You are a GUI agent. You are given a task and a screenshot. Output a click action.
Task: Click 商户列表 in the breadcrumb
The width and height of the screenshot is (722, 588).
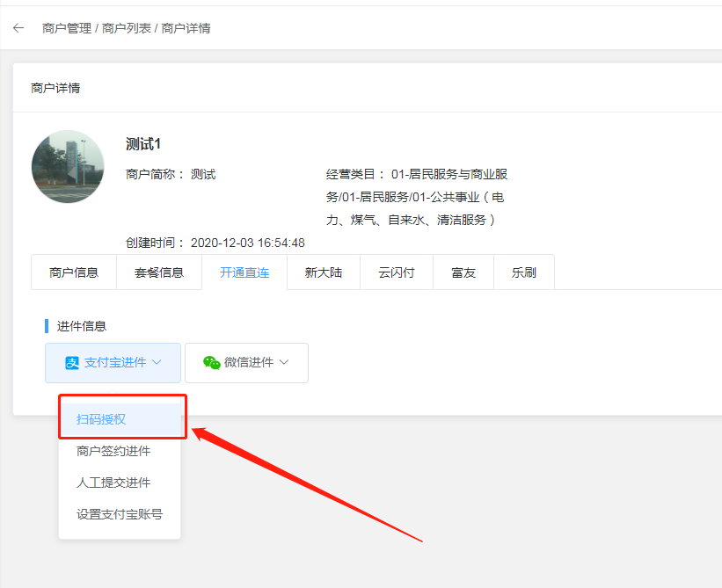[126, 28]
